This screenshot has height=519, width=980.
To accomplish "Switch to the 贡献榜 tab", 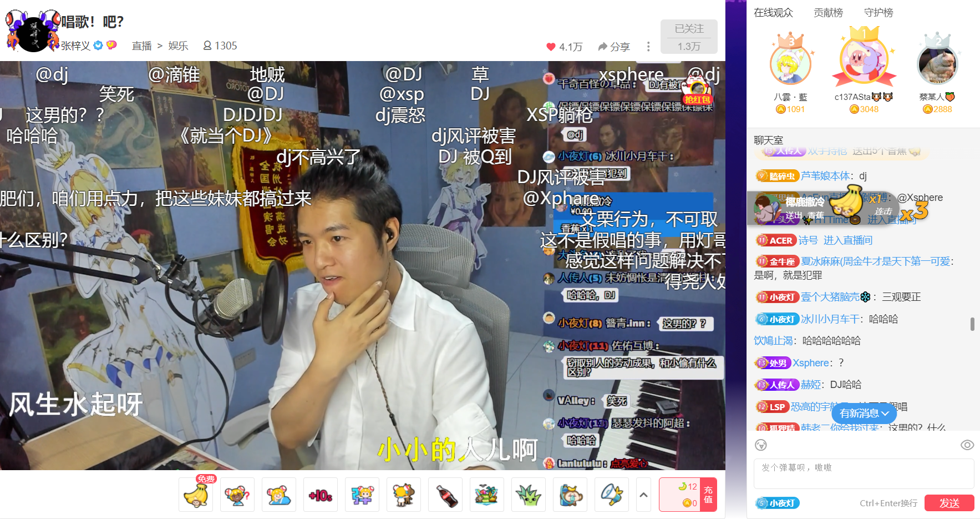I will click(x=828, y=12).
